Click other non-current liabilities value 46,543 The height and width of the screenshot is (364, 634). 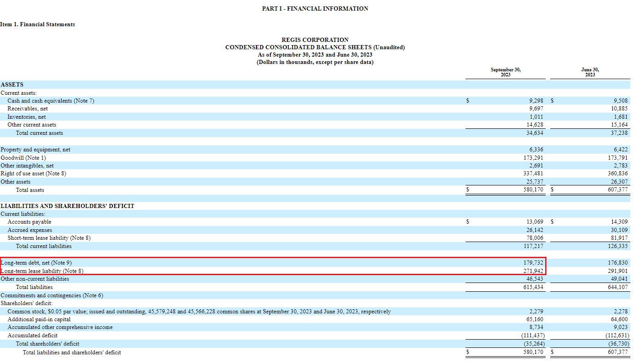point(535,279)
